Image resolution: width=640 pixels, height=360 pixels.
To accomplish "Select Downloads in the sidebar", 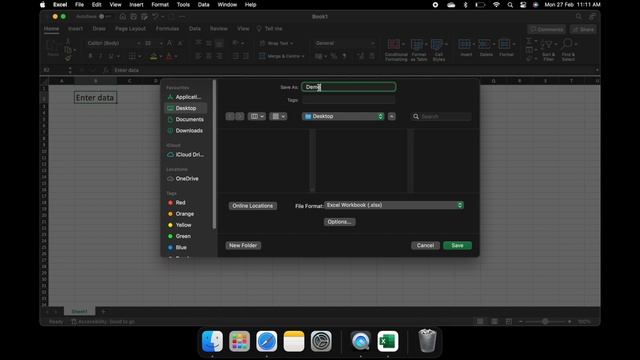I will pyautogui.click(x=185, y=131).
